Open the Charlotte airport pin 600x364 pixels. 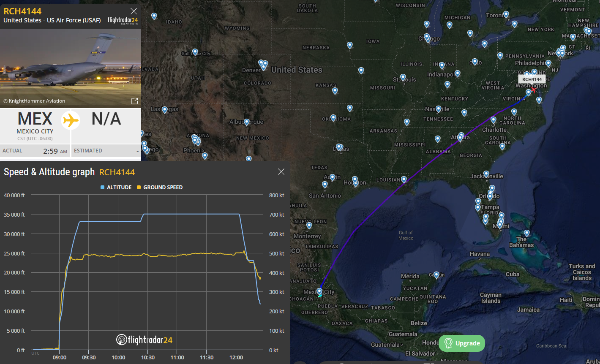[x=493, y=120]
